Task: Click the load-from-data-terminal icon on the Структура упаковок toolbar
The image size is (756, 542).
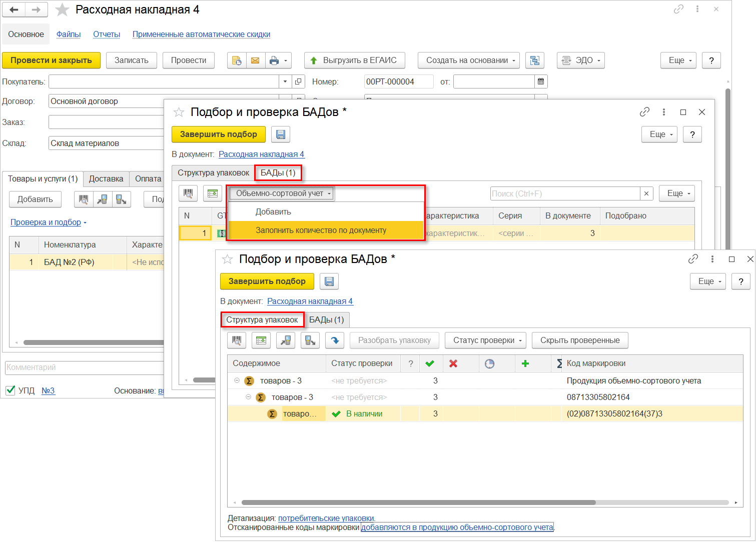Action: 286,340
